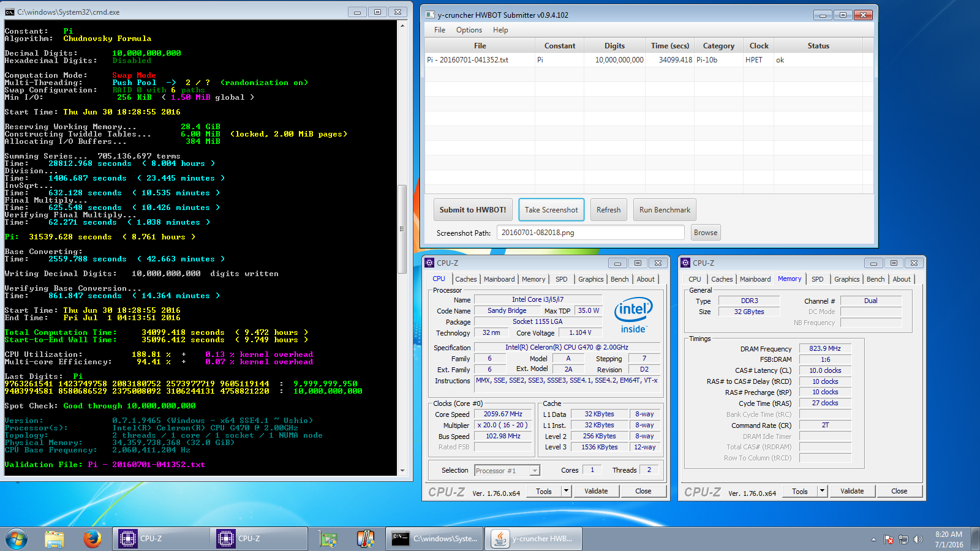Image resolution: width=980 pixels, height=551 pixels.
Task: Open About tab in left CPU-Z
Action: pyautogui.click(x=646, y=279)
